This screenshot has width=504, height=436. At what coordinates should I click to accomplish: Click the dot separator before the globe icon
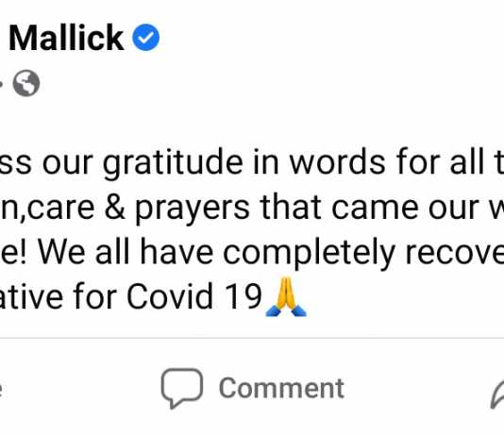1,84
